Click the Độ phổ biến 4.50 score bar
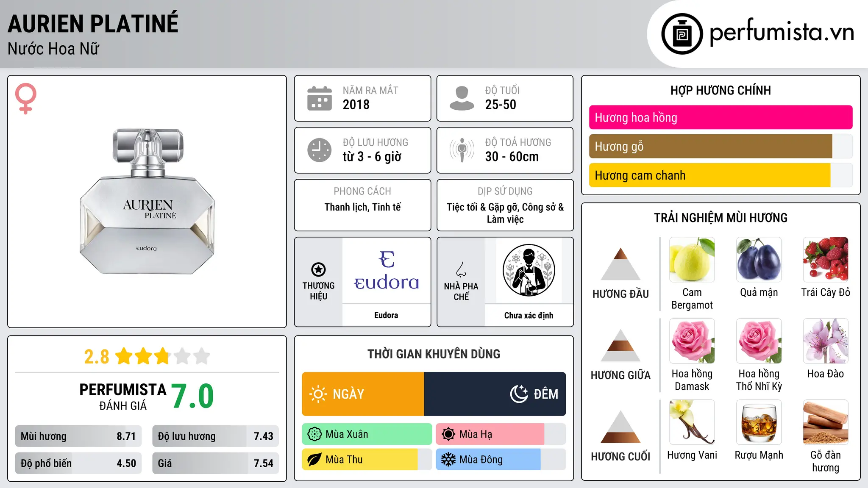 (78, 463)
